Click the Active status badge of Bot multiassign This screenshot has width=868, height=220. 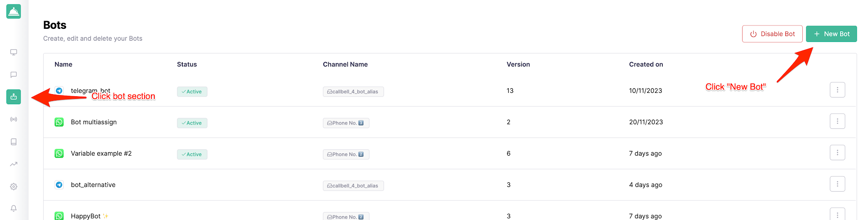[x=192, y=123]
